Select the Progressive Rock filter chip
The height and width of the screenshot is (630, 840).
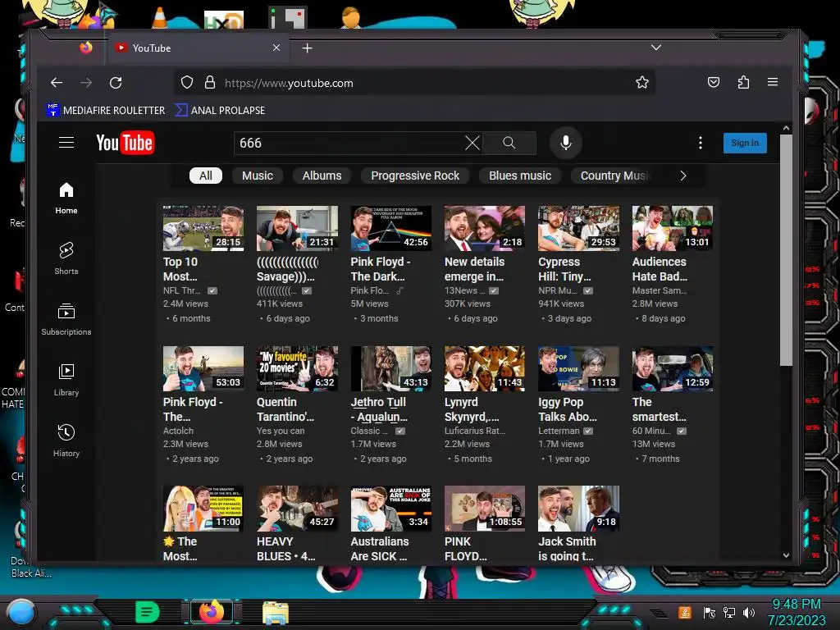pyautogui.click(x=415, y=176)
